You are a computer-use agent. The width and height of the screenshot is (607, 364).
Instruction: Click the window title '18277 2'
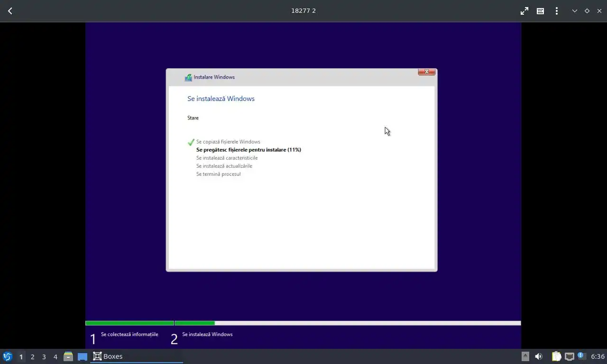(x=303, y=10)
